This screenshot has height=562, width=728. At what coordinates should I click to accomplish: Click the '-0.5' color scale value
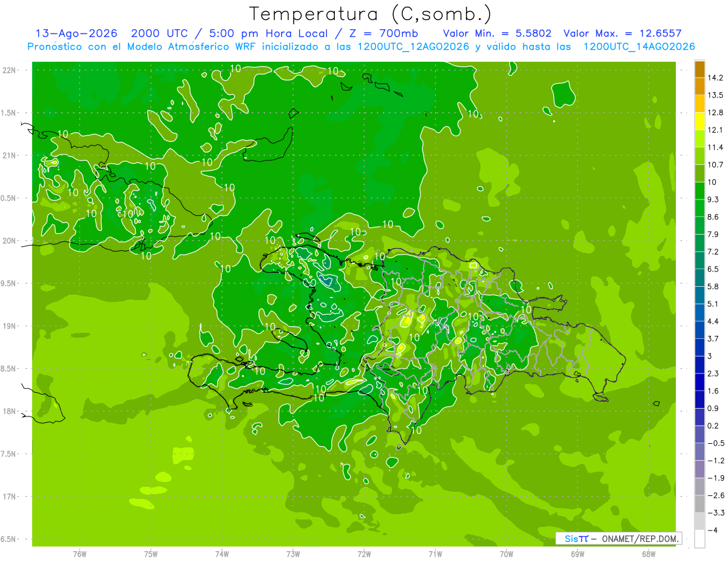[x=715, y=443]
